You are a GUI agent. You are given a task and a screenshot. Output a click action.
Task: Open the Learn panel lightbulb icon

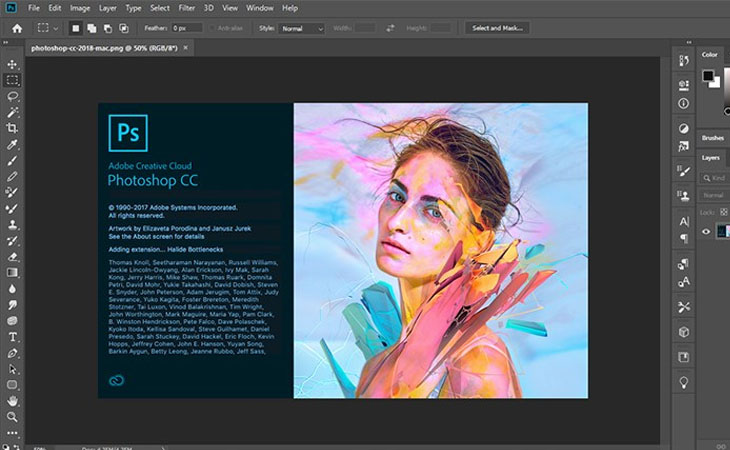(x=683, y=383)
